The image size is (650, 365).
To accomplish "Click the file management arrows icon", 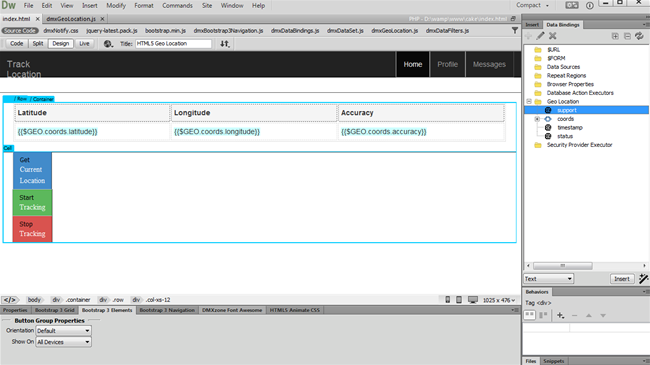I will click(x=225, y=44).
